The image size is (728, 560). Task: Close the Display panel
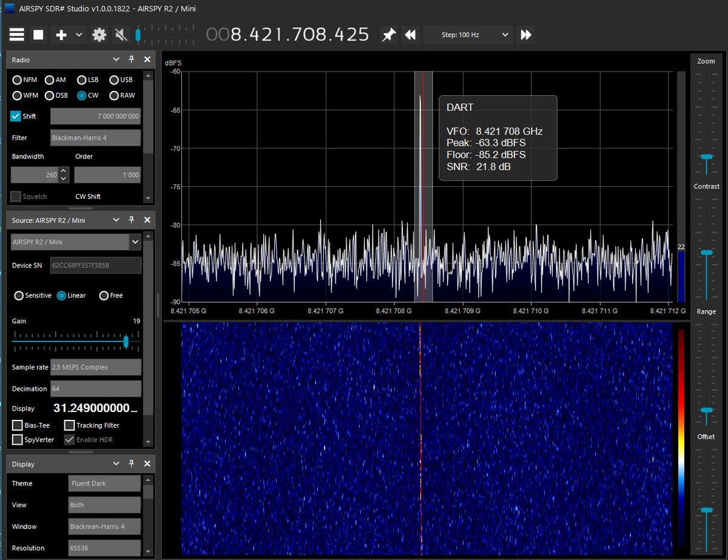point(147,464)
